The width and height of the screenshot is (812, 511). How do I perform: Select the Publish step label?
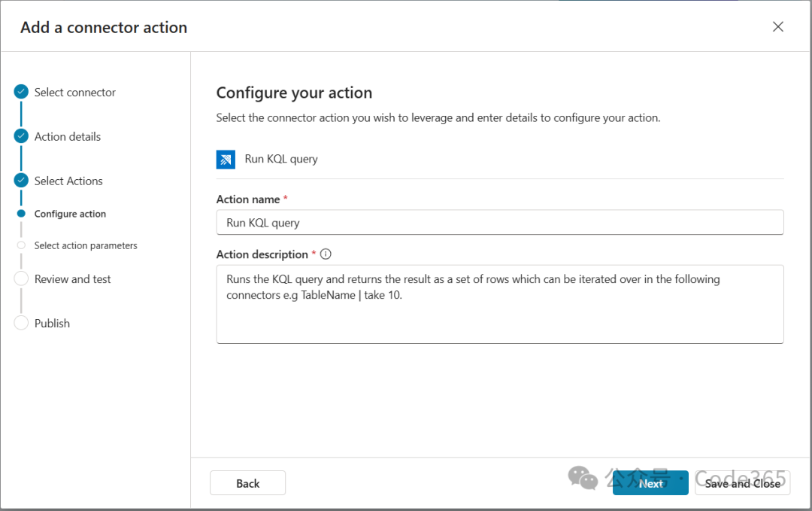[52, 323]
